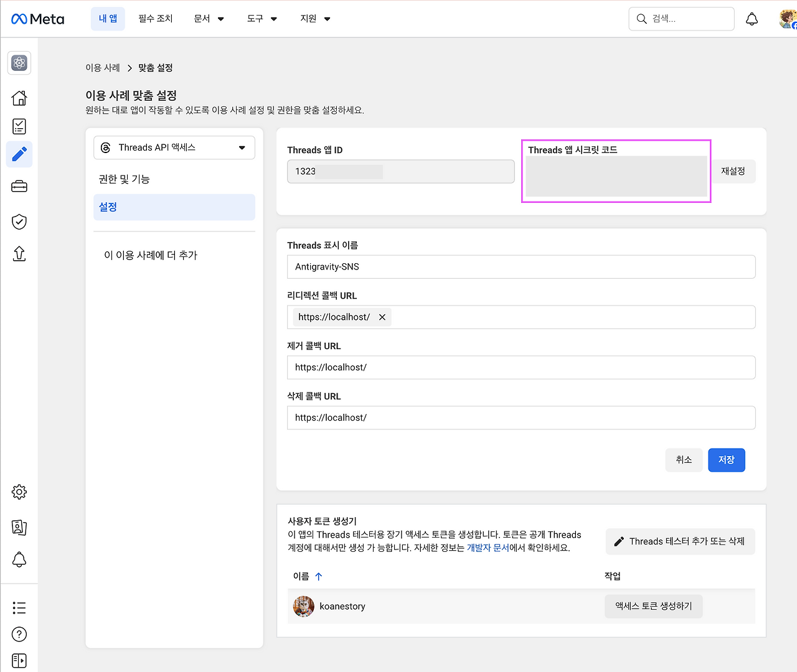Open the shield check review icon
The height and width of the screenshot is (672, 797).
[x=19, y=222]
